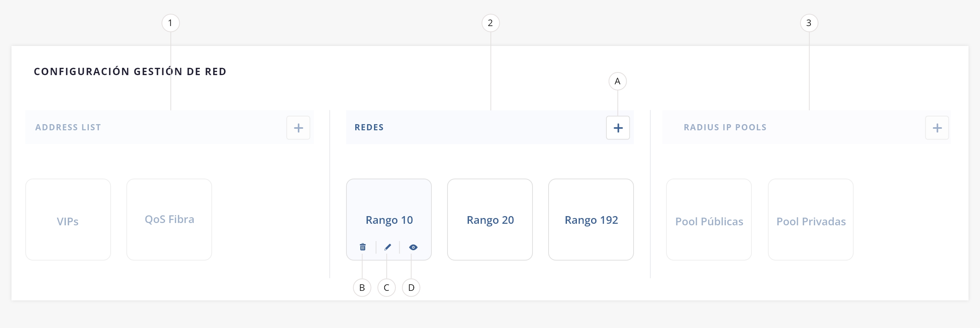Click the trash icon on Rango 10

[x=363, y=247]
